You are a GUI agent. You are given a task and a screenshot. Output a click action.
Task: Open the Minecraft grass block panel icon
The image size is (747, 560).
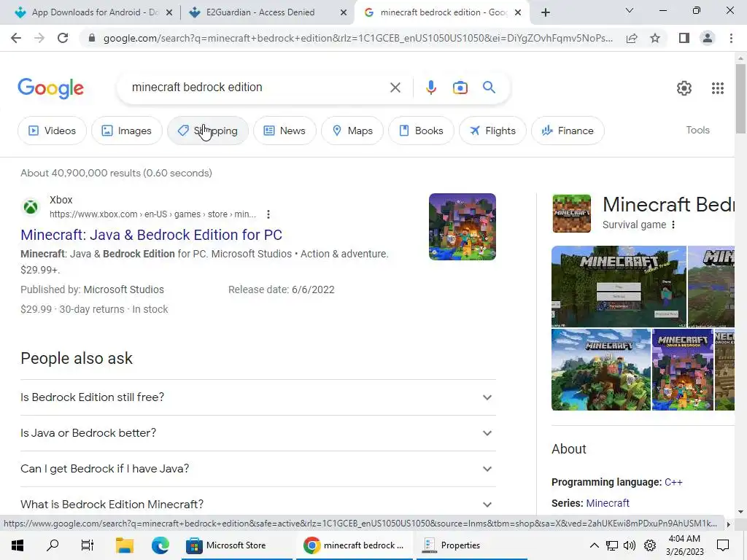[571, 214]
